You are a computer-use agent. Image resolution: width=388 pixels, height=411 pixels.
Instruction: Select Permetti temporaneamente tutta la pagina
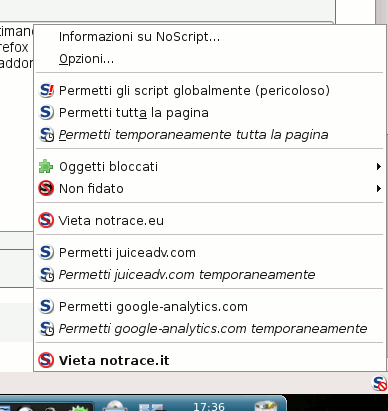[x=209, y=135]
